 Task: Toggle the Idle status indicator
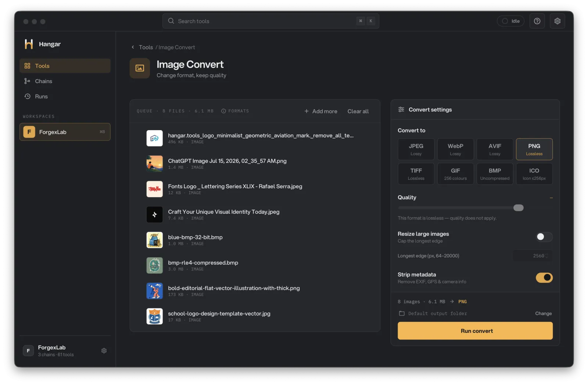pos(510,21)
